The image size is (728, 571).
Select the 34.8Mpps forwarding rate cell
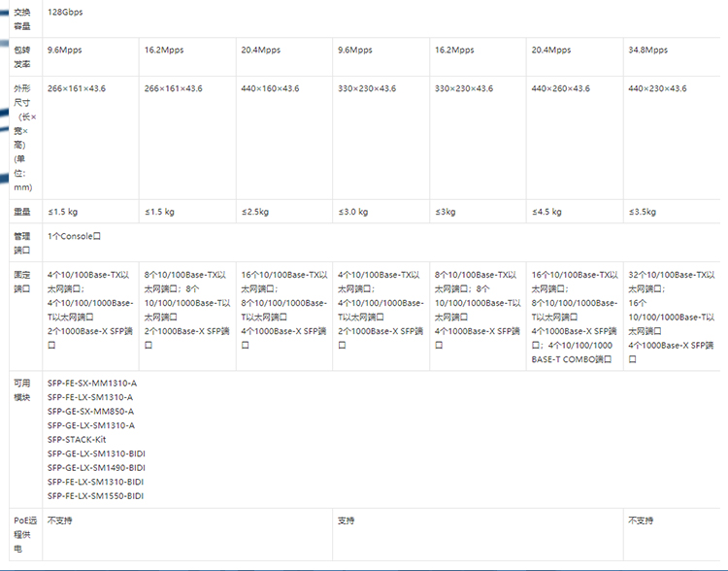(x=648, y=50)
